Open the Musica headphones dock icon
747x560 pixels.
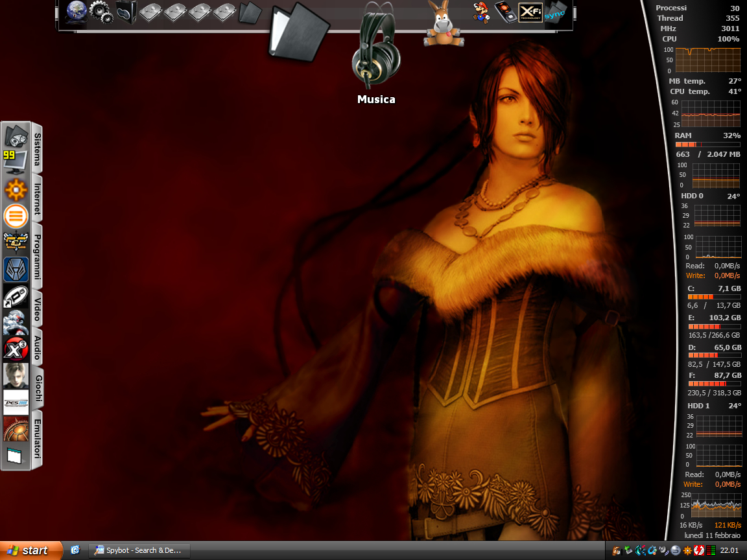pyautogui.click(x=376, y=49)
